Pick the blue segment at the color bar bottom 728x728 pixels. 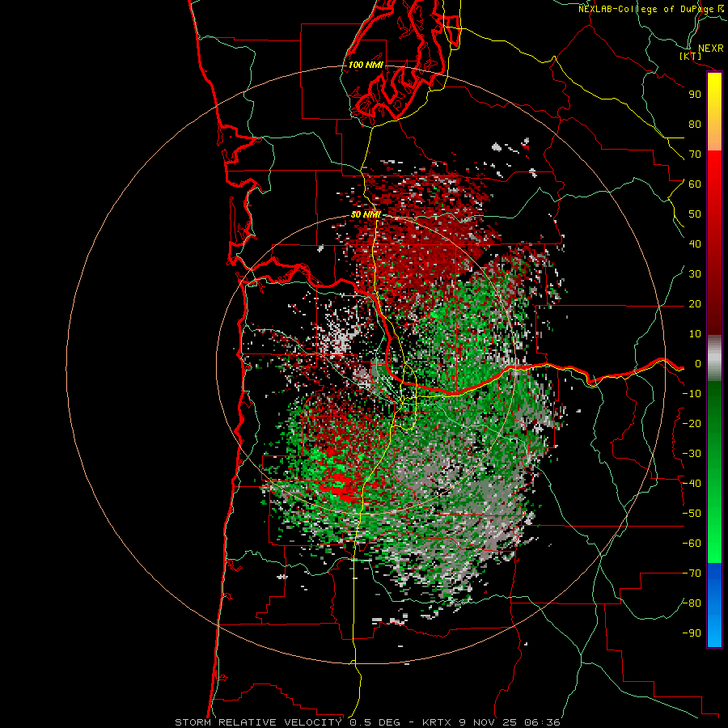click(714, 604)
